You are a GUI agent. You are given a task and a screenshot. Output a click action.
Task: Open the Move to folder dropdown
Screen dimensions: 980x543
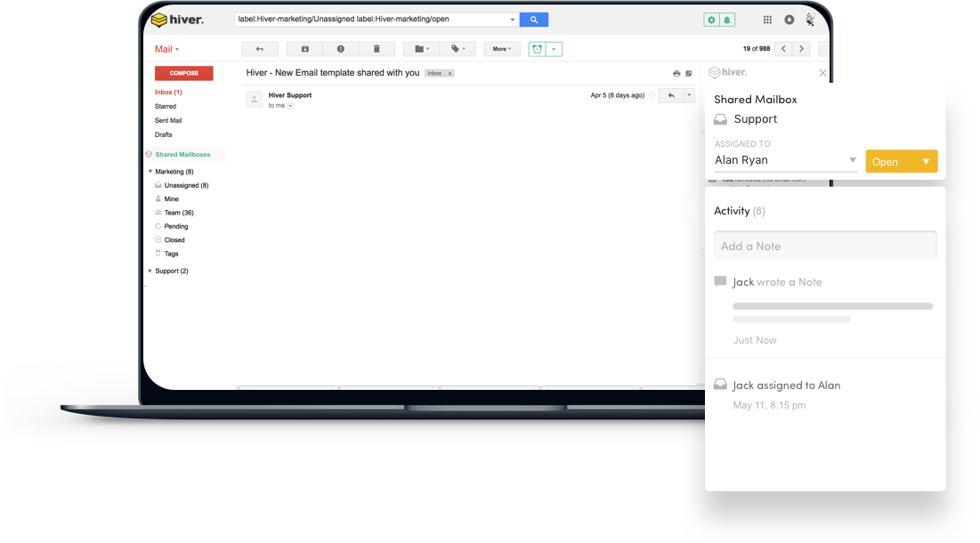coord(422,49)
